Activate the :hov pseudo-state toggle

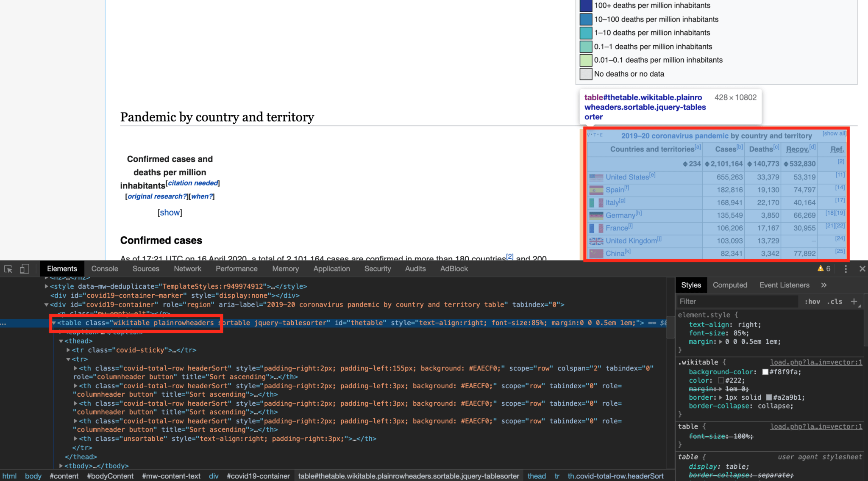click(x=812, y=301)
